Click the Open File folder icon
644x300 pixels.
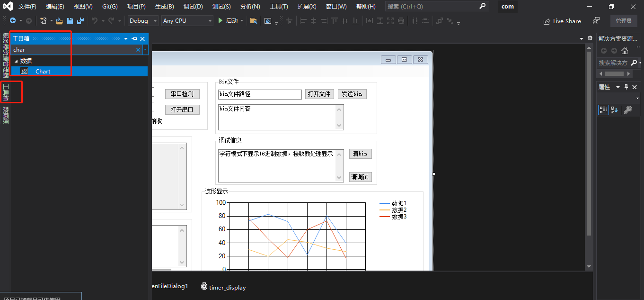[x=60, y=21]
